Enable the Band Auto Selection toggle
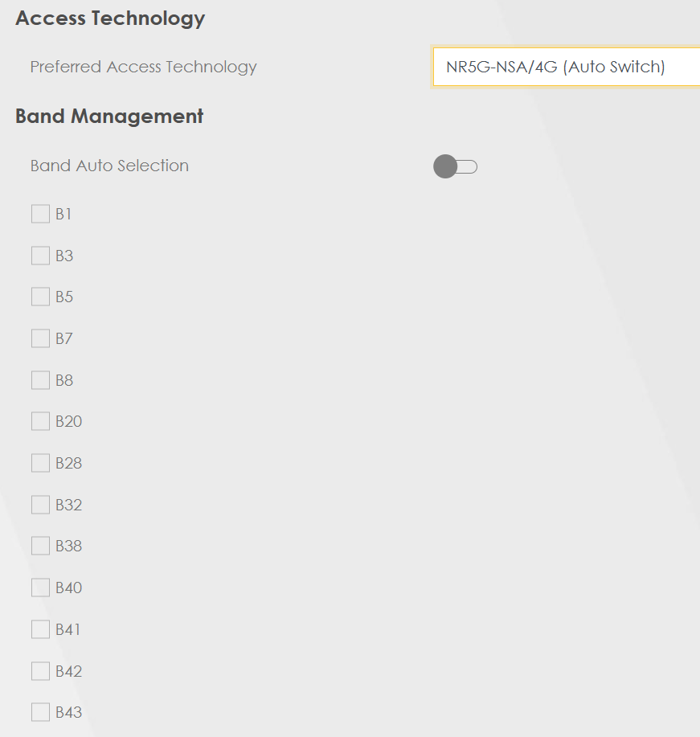Image resolution: width=700 pixels, height=737 pixels. coord(455,166)
